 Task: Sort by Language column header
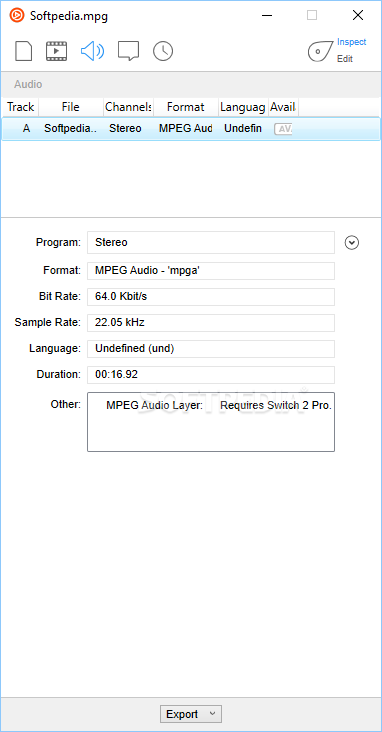243,107
